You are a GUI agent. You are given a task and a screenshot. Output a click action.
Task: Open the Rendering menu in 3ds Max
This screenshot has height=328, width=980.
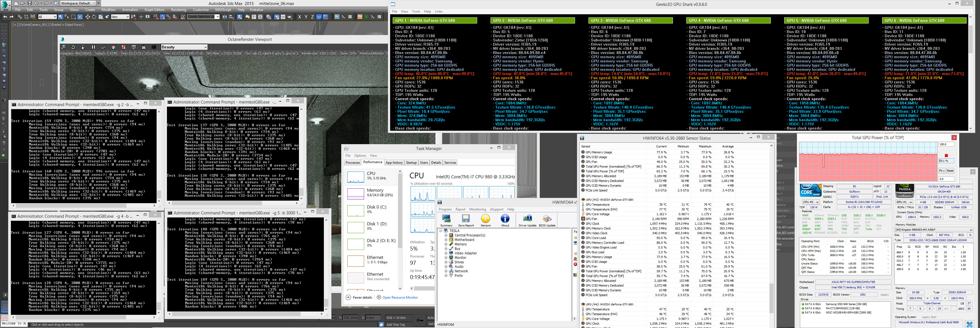coord(178,10)
